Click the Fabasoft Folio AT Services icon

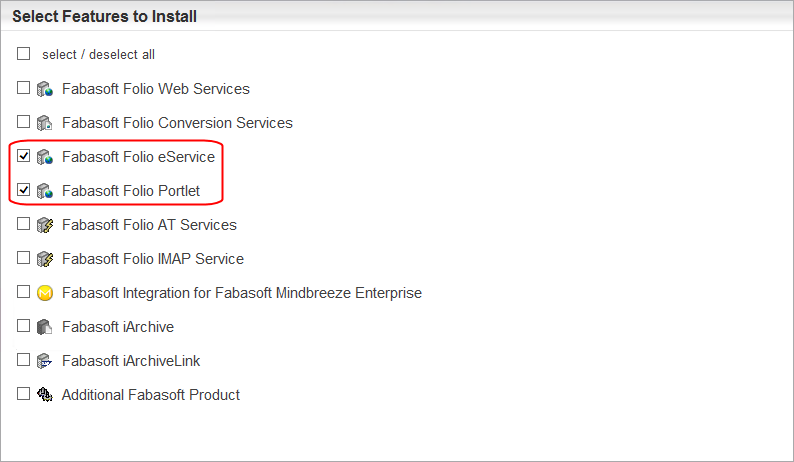(44, 225)
